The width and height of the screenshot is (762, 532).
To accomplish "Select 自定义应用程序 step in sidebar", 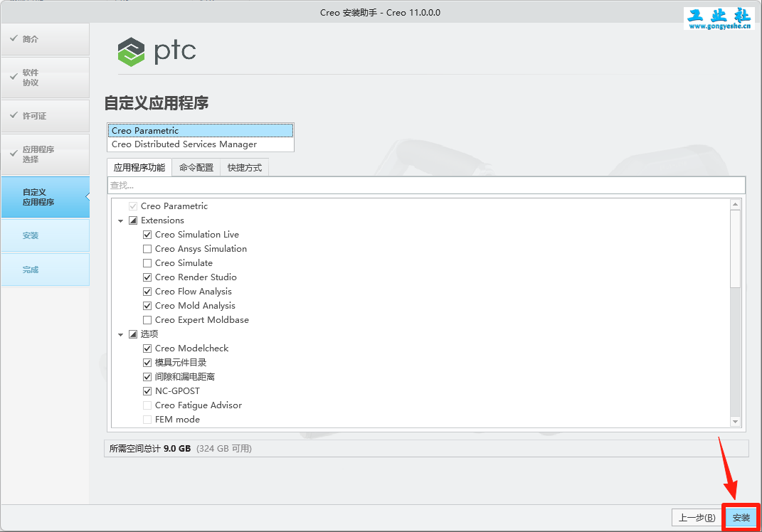I will tap(46, 197).
